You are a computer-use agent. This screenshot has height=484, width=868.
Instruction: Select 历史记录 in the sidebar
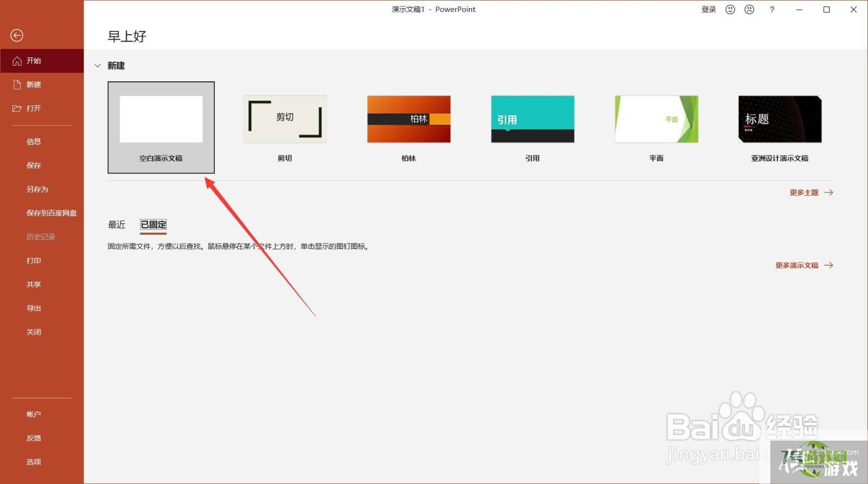42,237
